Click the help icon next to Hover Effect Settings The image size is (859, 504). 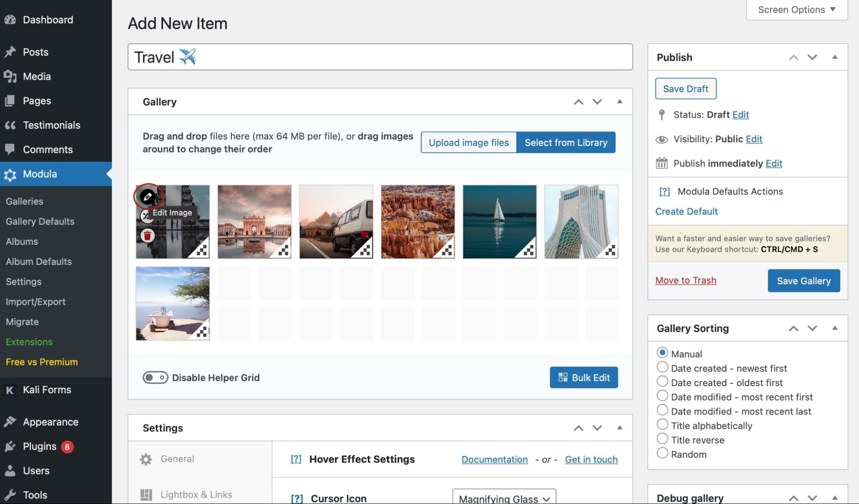pos(296,459)
